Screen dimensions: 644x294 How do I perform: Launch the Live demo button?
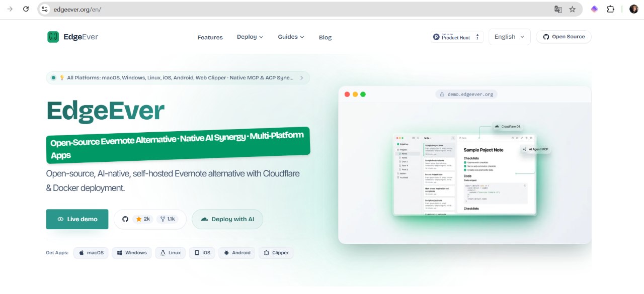[77, 219]
